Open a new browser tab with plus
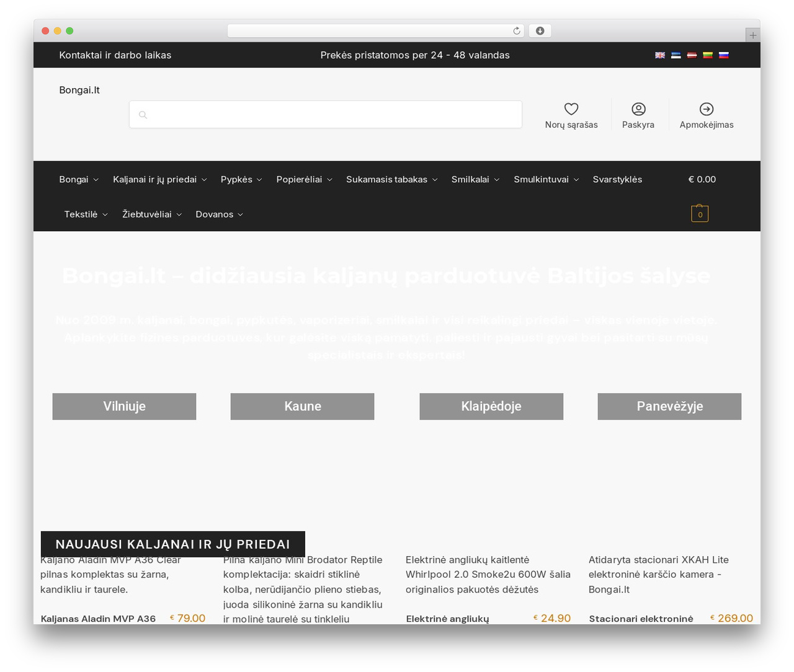The height and width of the screenshot is (672, 794). (x=752, y=35)
